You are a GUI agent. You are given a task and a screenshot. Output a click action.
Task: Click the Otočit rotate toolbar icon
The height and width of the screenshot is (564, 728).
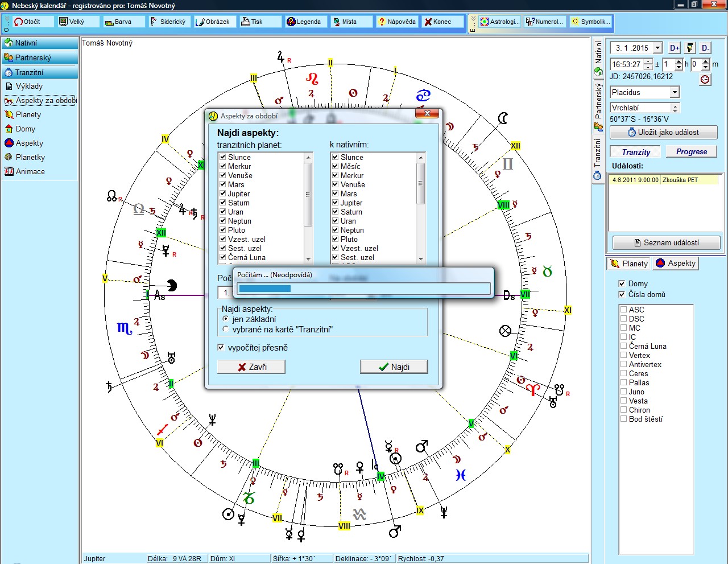[19, 22]
